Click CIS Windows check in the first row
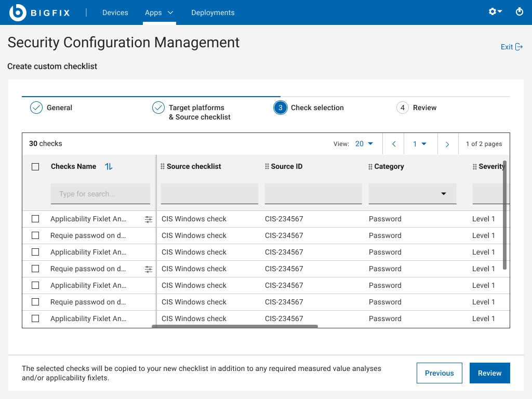 click(194, 219)
